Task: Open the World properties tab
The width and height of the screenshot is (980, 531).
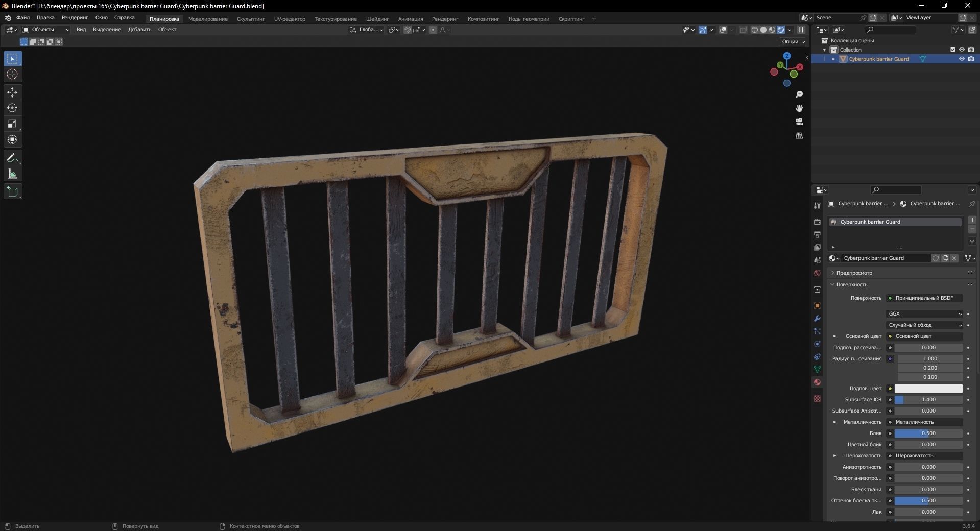Action: [817, 273]
